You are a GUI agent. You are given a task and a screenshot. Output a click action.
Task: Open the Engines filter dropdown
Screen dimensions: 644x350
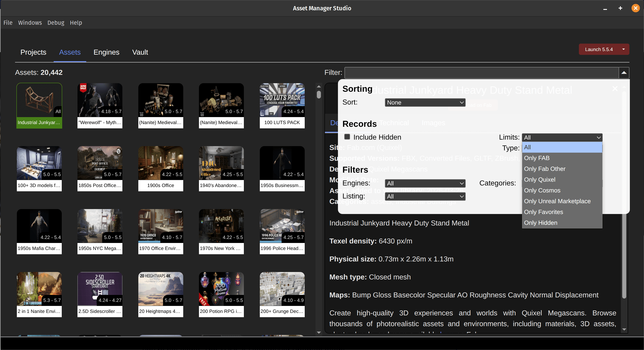click(x=425, y=183)
